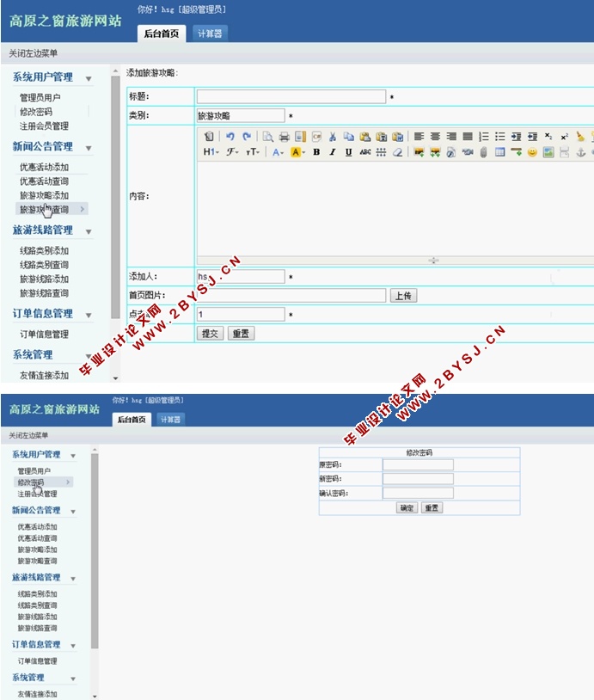Click the guide page sidebar scrollbar
The width and height of the screenshot is (594, 700).
pos(115,197)
